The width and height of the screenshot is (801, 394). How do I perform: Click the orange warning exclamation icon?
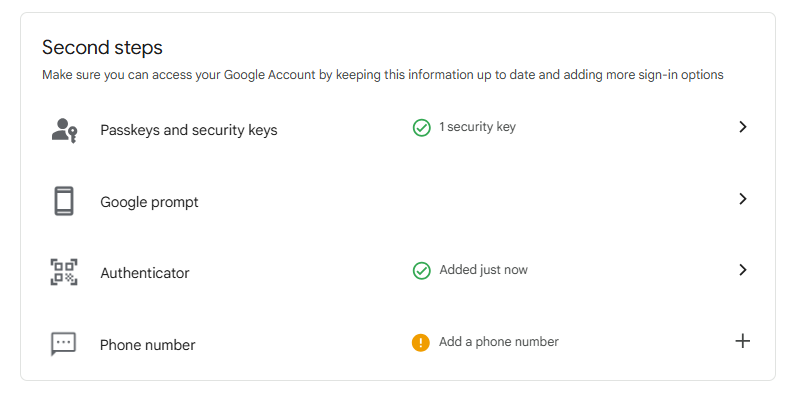[x=421, y=342]
